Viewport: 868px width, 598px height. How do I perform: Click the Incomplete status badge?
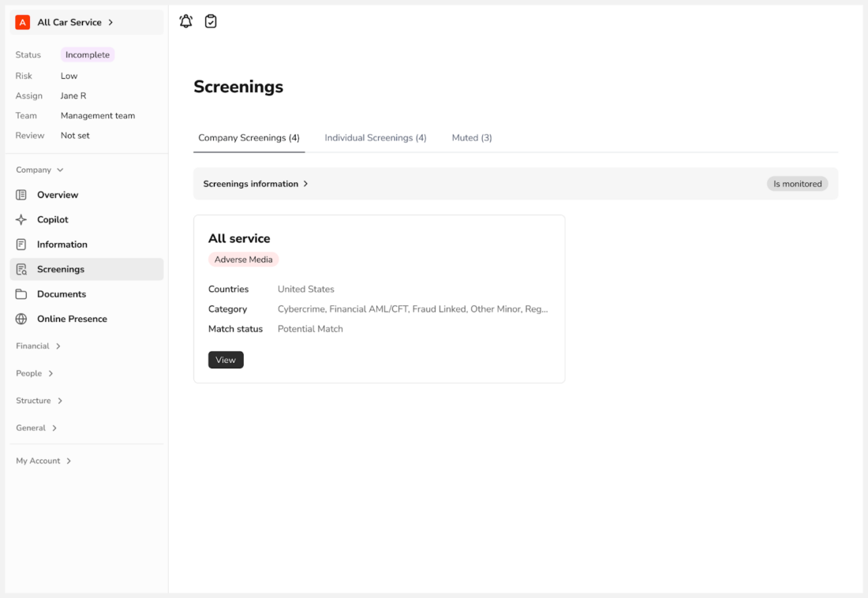(88, 55)
